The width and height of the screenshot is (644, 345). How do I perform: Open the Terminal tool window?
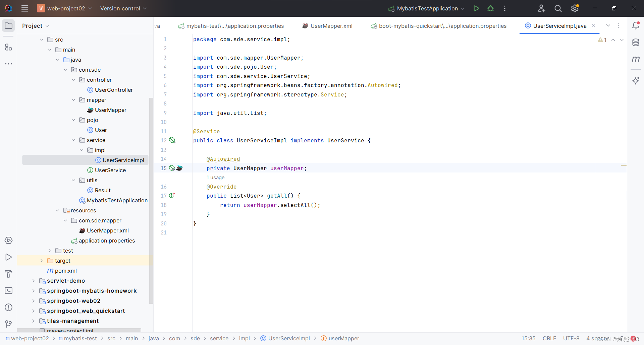[8, 291]
